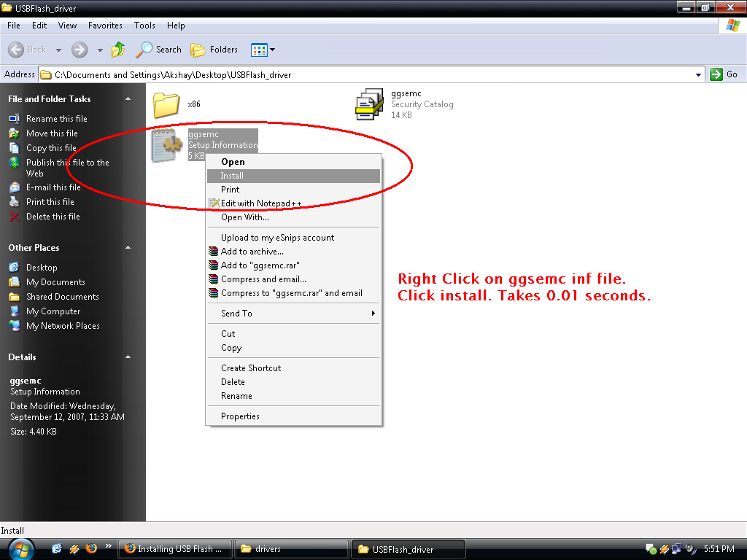The height and width of the screenshot is (560, 747).
Task: Open Shared Documents link
Action: [x=63, y=297]
